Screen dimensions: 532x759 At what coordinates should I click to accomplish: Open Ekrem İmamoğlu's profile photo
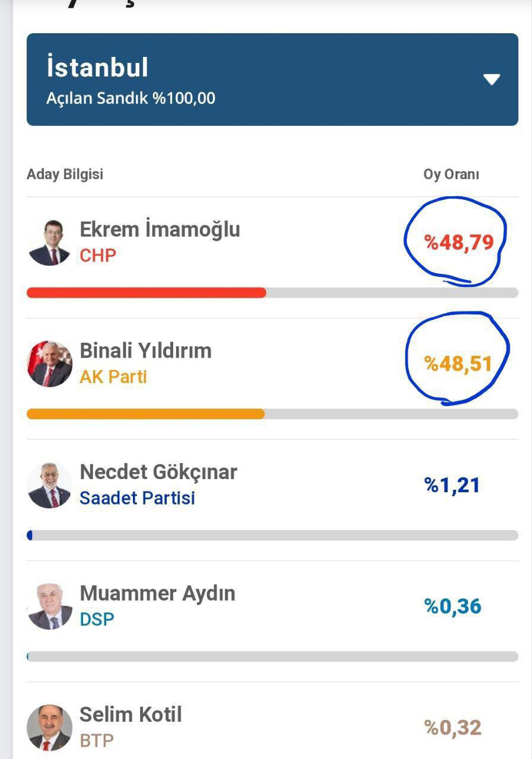click(49, 243)
